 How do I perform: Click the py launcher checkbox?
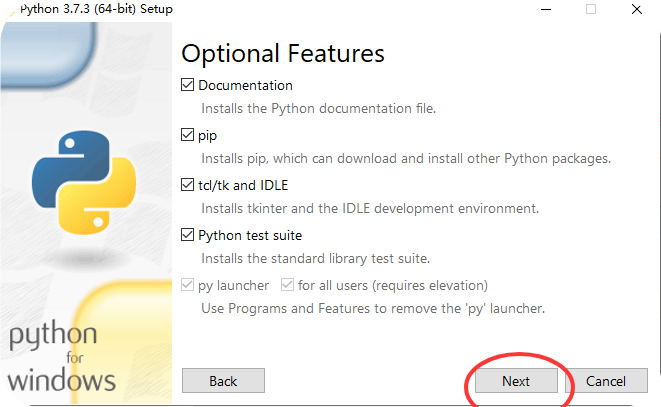[188, 285]
